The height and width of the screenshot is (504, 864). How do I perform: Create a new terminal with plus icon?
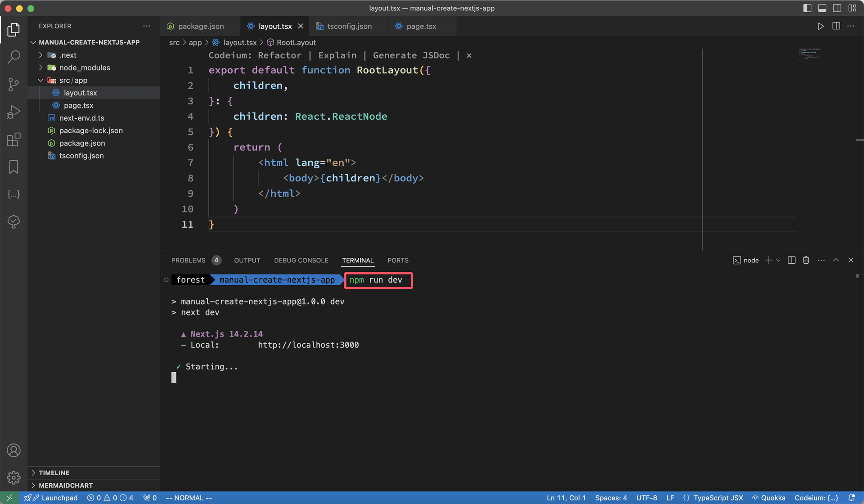(769, 260)
